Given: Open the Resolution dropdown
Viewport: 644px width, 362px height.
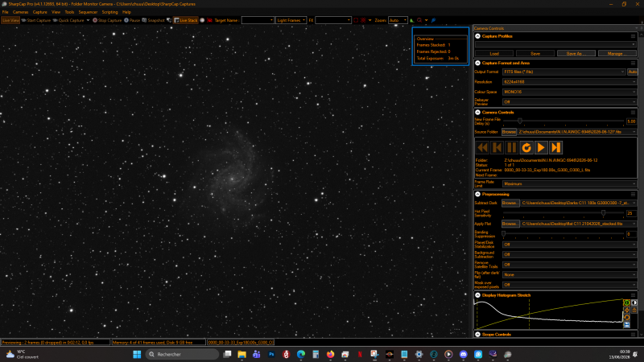Looking at the screenshot, I should tap(570, 82).
